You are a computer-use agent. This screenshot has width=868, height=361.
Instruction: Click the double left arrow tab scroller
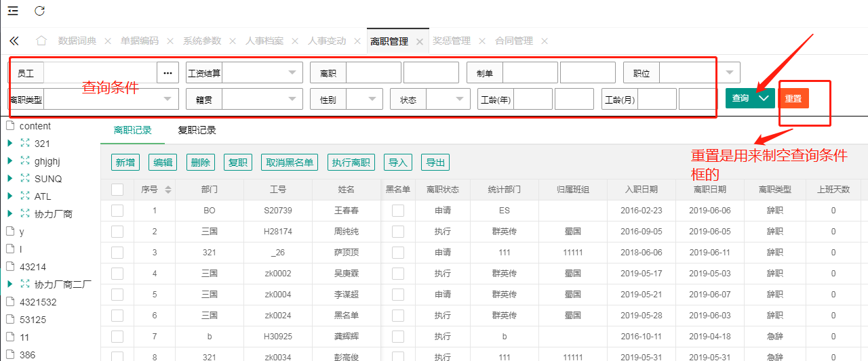[14, 41]
